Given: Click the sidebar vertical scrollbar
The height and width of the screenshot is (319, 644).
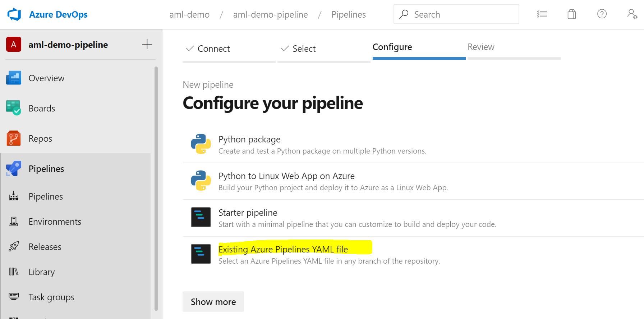Looking at the screenshot, I should click(x=156, y=188).
